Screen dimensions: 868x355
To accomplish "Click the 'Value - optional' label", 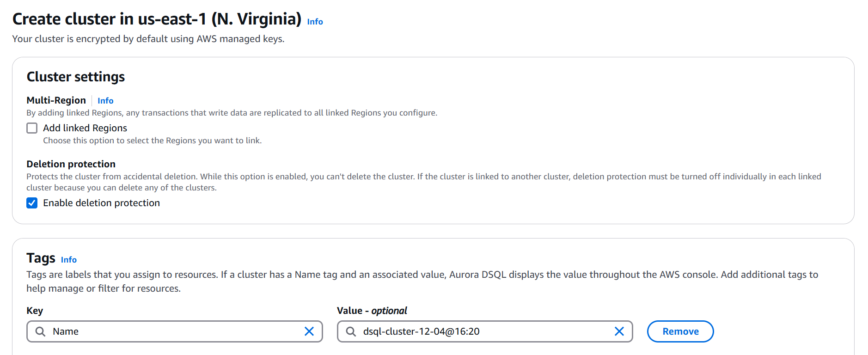I will pyautogui.click(x=372, y=311).
